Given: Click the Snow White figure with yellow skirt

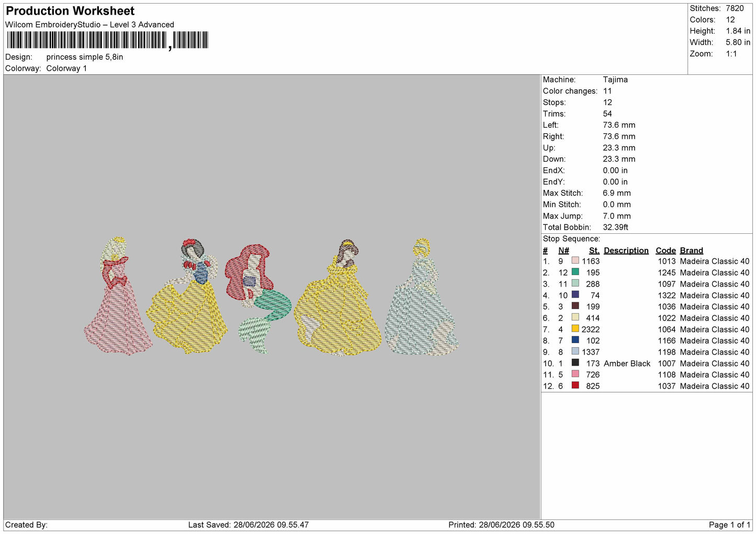Looking at the screenshot, I should (x=187, y=297).
